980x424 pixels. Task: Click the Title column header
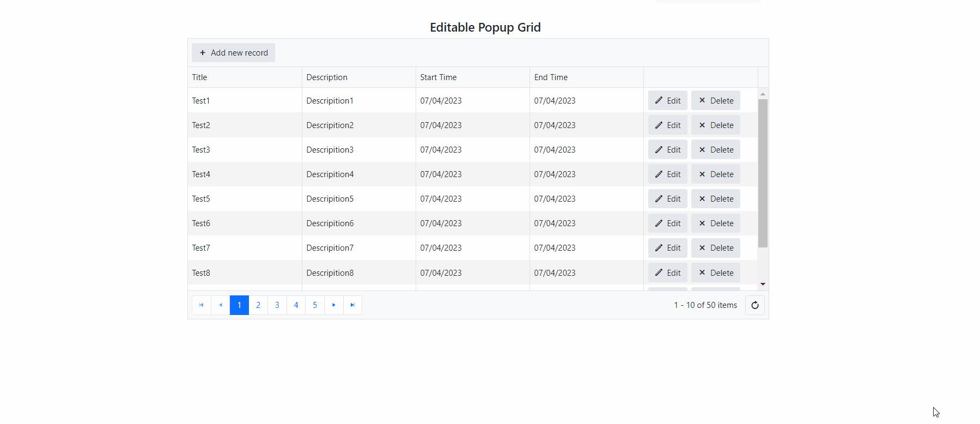click(245, 77)
